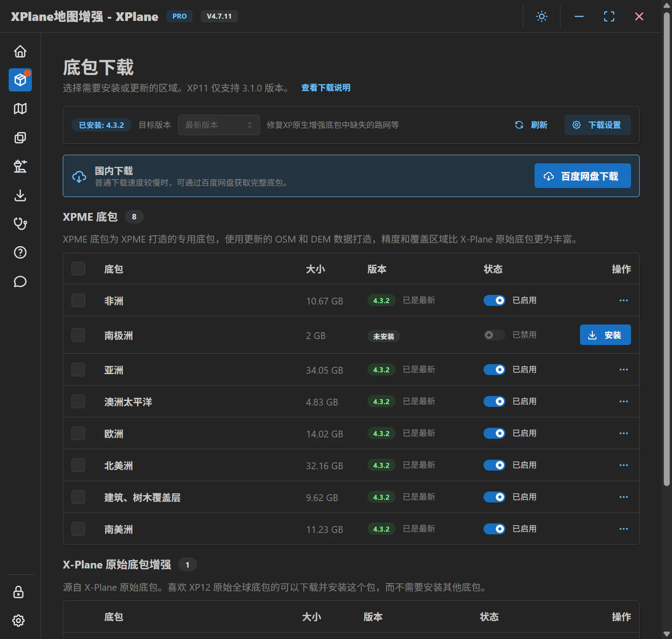Install the 南极洲 package

pyautogui.click(x=605, y=335)
